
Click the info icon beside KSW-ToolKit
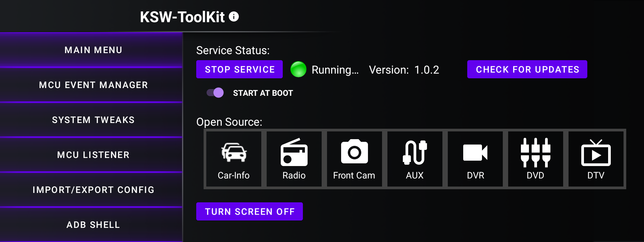(x=234, y=16)
